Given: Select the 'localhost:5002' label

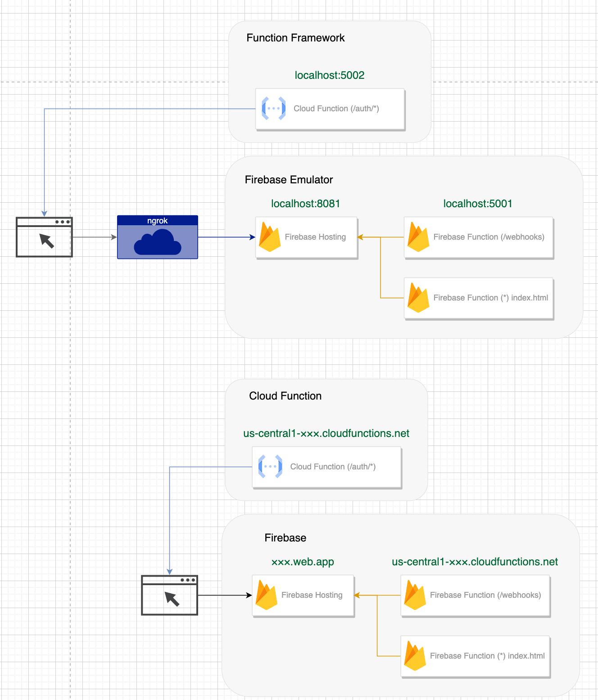Looking at the screenshot, I should click(x=330, y=75).
